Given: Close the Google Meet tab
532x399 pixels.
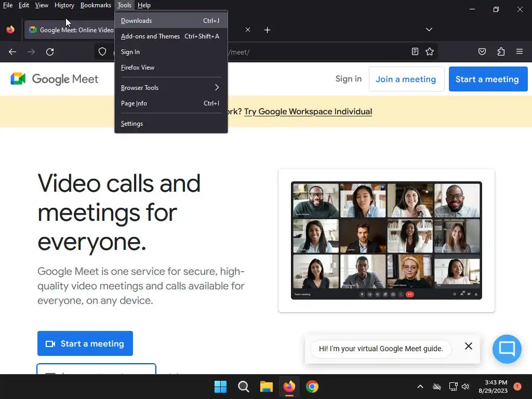Looking at the screenshot, I should point(248,30).
